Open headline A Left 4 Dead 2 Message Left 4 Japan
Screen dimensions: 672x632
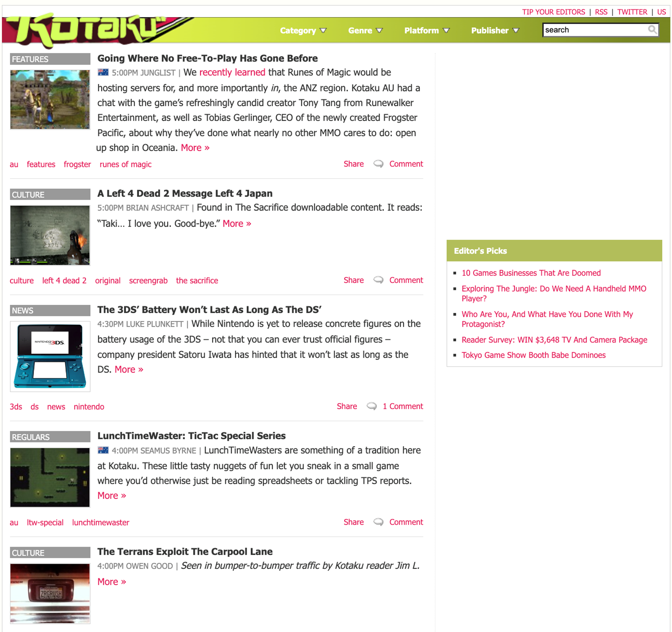(185, 194)
